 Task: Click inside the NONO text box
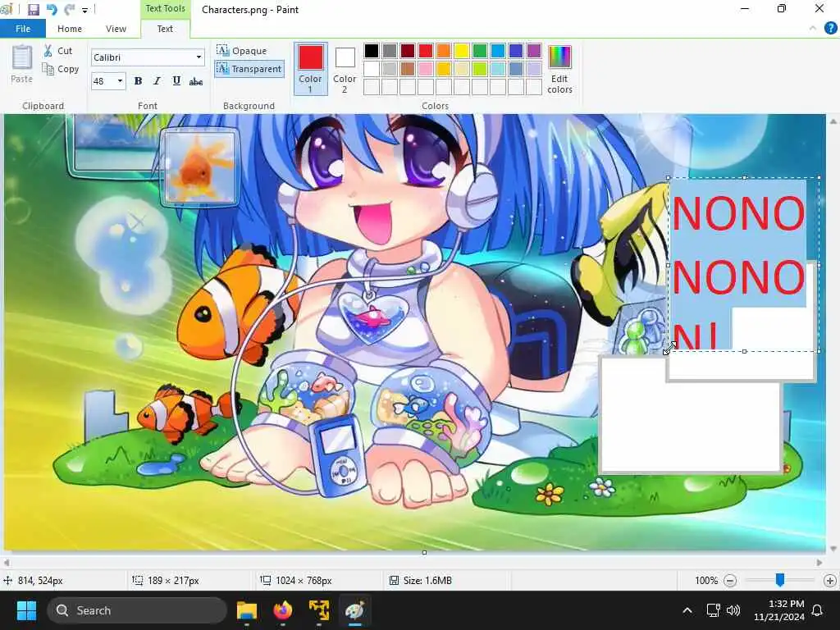743,264
